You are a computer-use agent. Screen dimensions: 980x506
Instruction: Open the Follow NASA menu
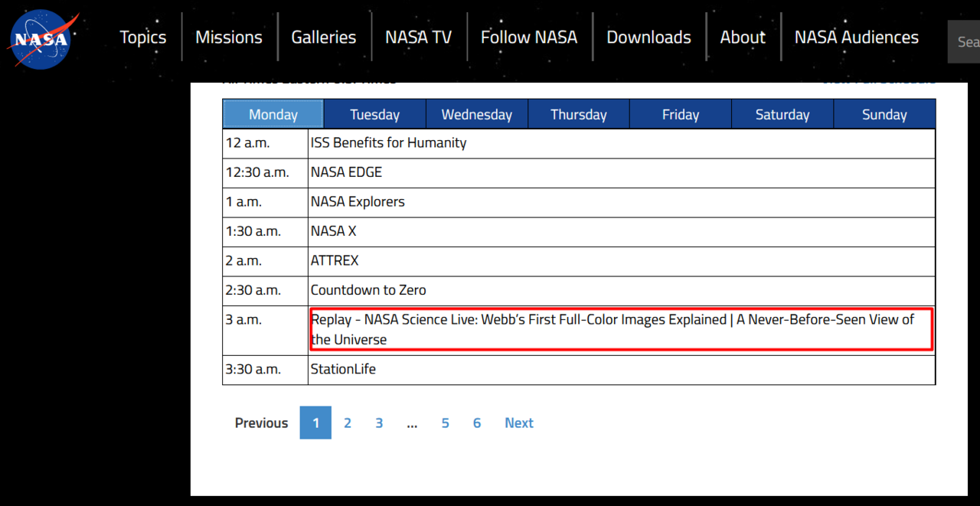click(x=528, y=37)
